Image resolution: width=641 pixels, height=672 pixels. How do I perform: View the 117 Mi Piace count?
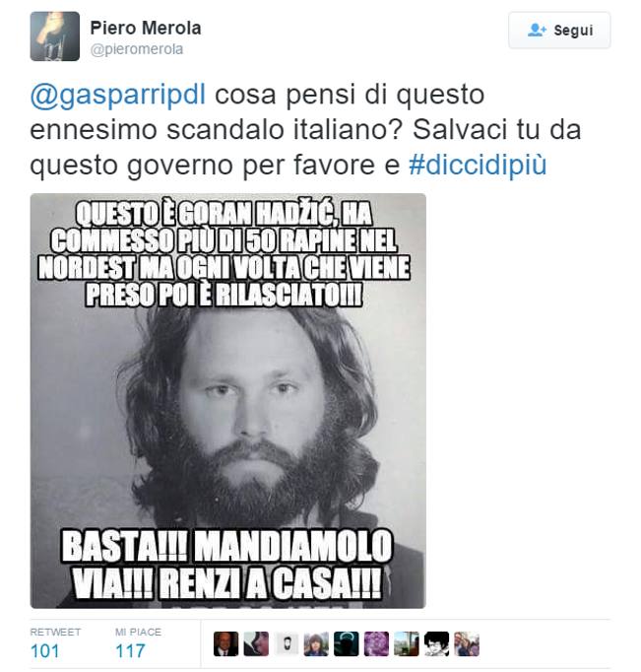(130, 651)
